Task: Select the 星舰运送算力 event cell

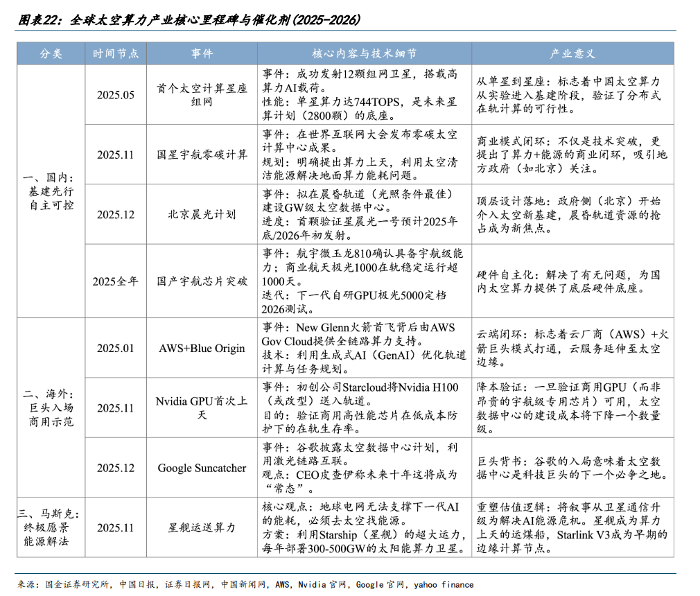Action: pyautogui.click(x=202, y=527)
